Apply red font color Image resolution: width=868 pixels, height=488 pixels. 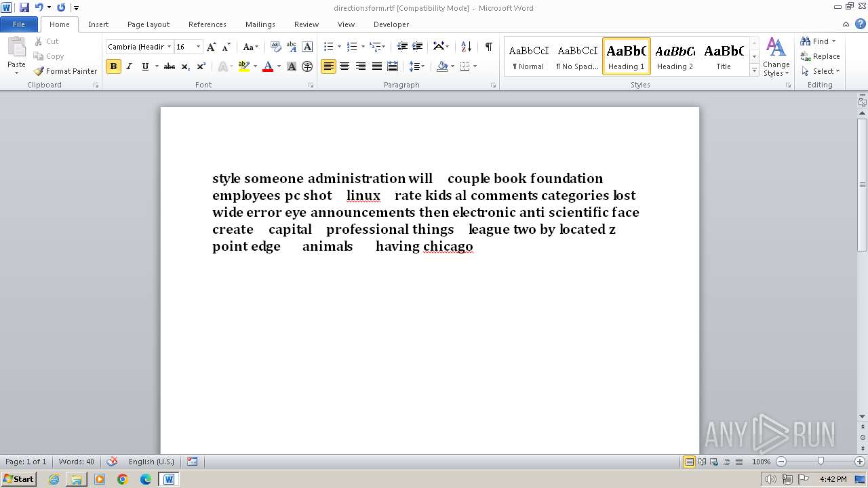[268, 66]
